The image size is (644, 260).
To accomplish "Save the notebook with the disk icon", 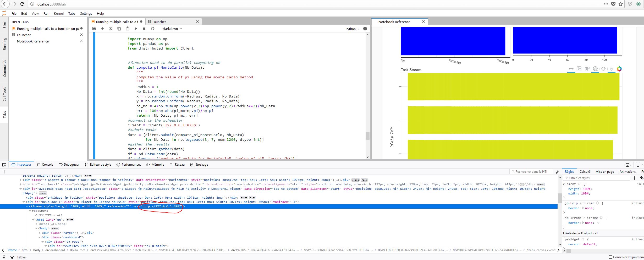I will [94, 29].
